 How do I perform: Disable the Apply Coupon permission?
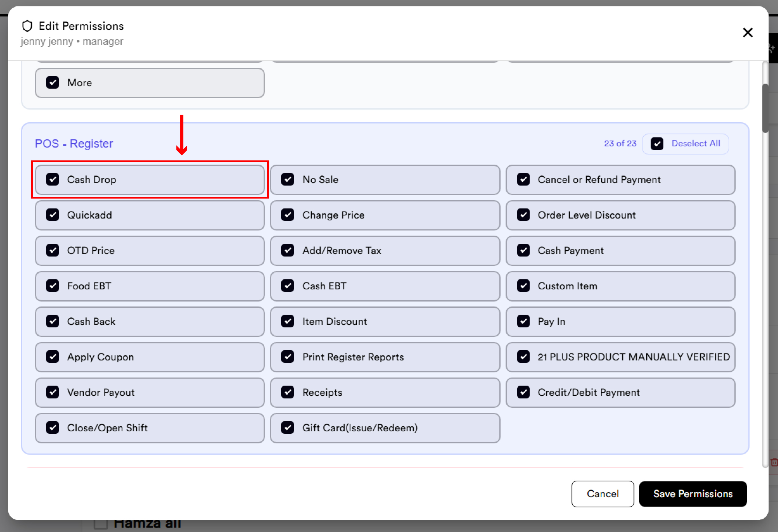pos(53,357)
